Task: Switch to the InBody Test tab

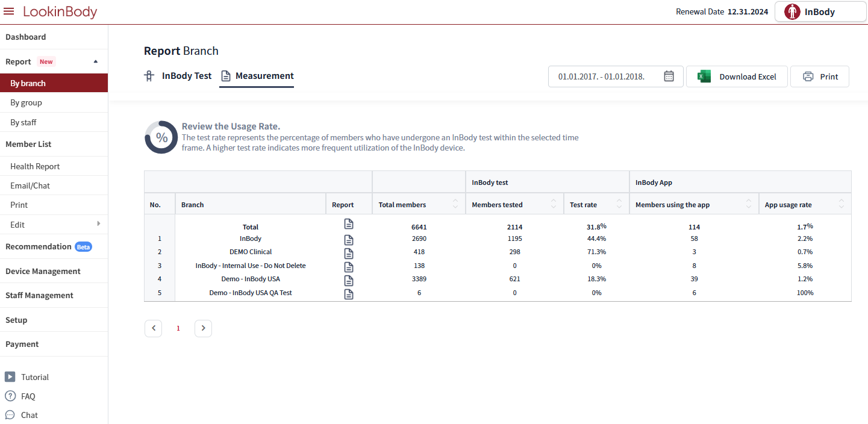Action: [x=178, y=76]
